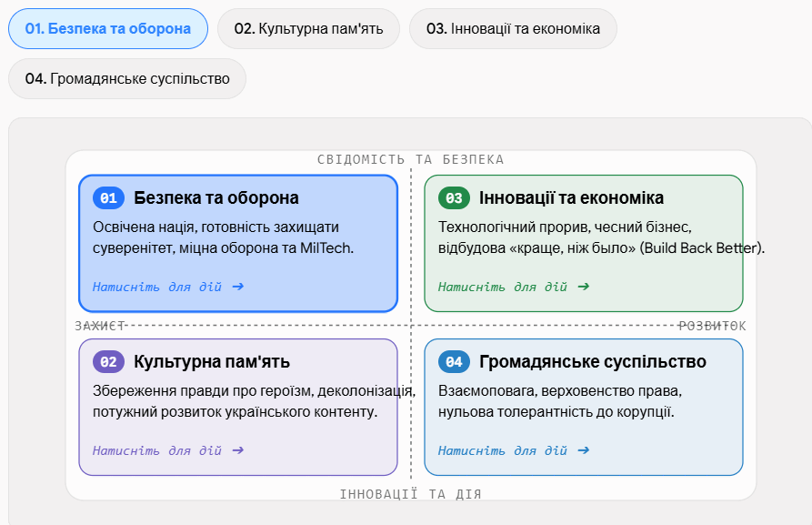812x525 pixels.
Task: Click 'Натисніть для дій' in Культурна пам'ять card
Action: tap(157, 450)
